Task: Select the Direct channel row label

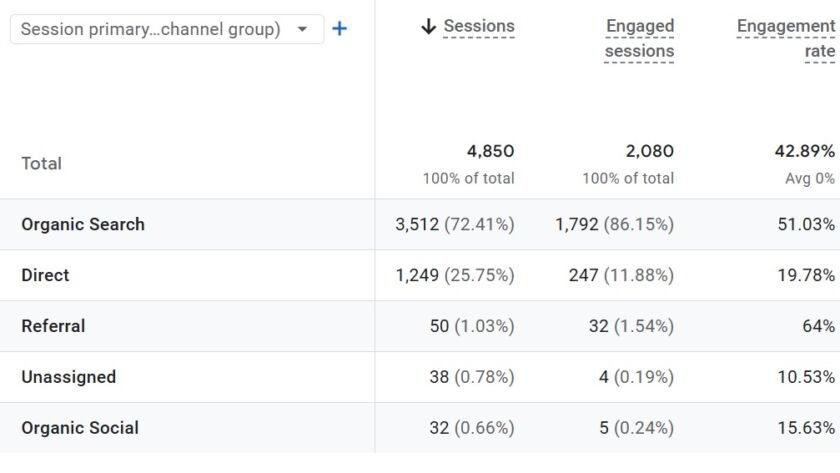Action: click(45, 275)
